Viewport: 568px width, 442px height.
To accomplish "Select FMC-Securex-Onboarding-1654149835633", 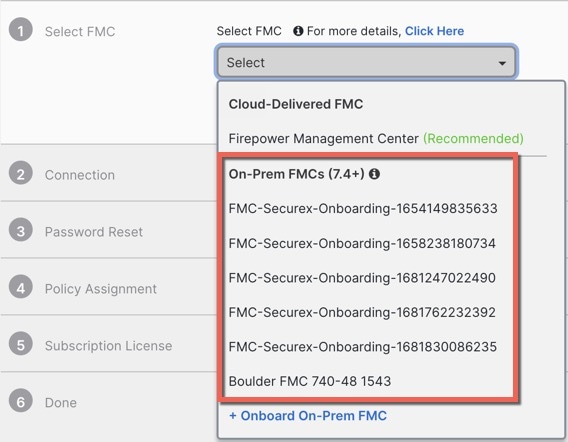I will pyautogui.click(x=363, y=209).
